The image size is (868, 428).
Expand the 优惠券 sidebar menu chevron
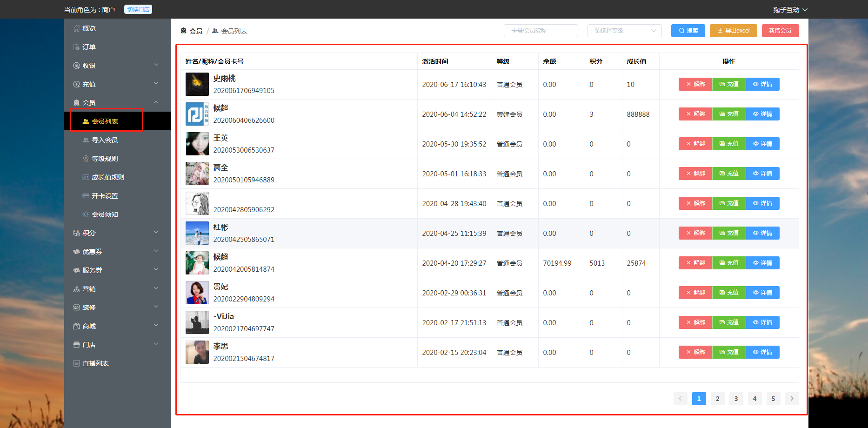point(156,251)
